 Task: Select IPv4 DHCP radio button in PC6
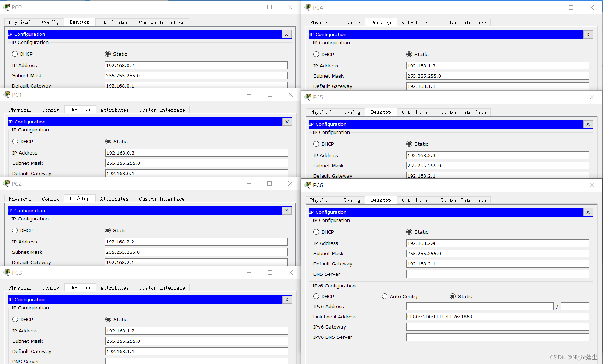coord(316,232)
